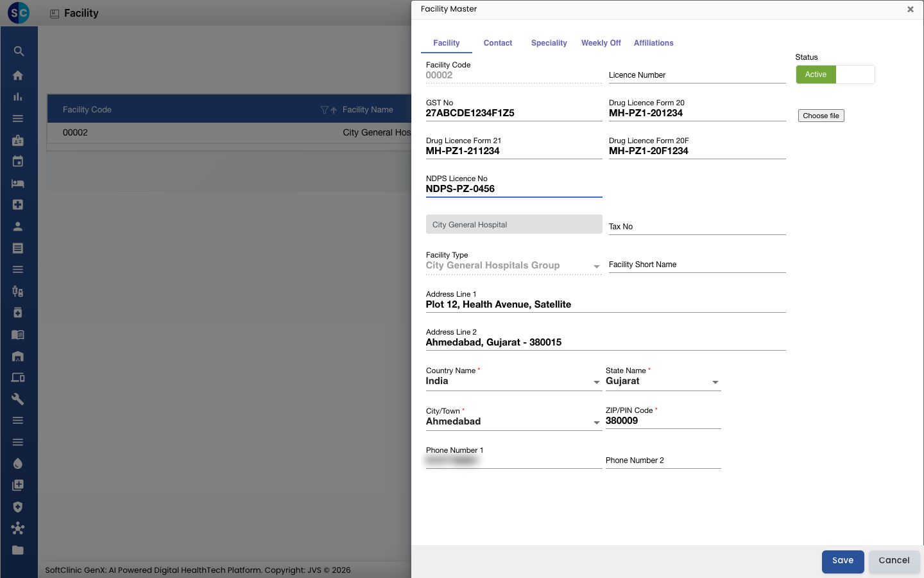Open the wrench tools icon
The height and width of the screenshot is (578, 924).
click(x=18, y=399)
